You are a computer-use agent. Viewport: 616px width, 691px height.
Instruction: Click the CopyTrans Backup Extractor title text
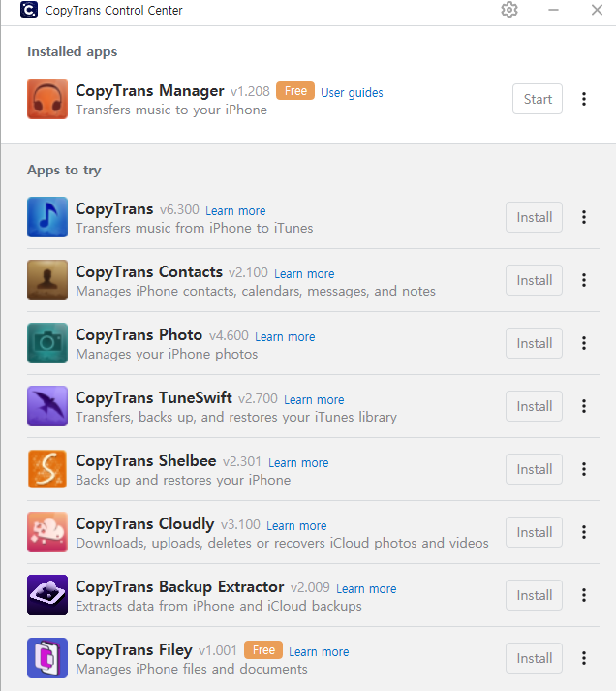click(x=179, y=587)
